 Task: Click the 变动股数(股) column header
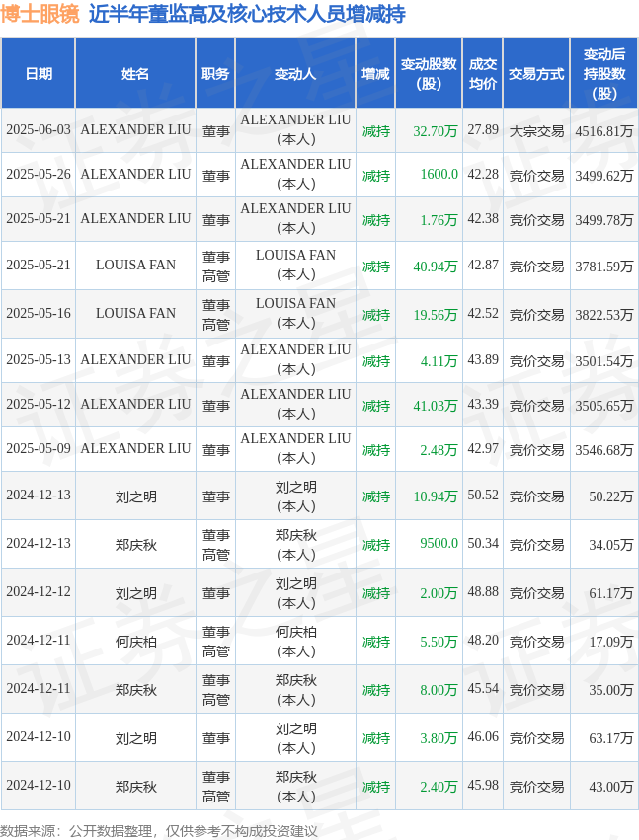point(429,73)
